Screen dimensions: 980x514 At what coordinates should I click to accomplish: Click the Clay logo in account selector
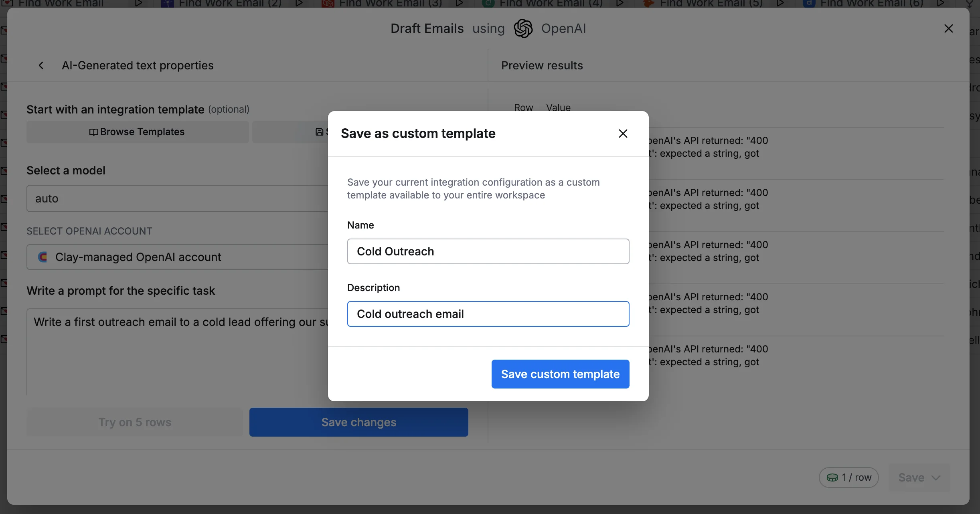point(43,257)
